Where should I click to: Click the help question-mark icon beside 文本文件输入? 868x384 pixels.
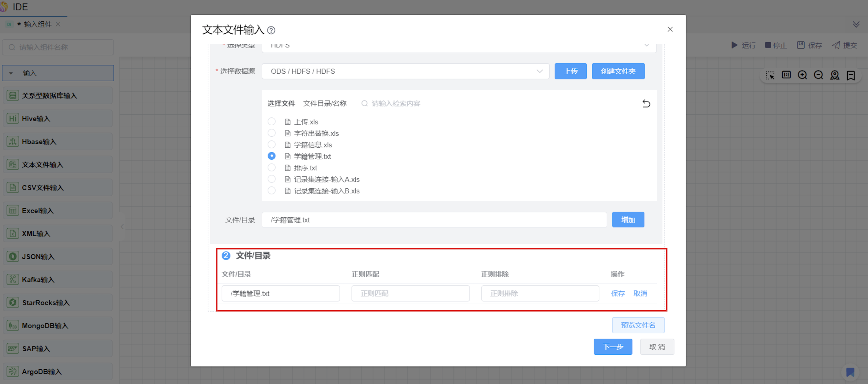[271, 31]
